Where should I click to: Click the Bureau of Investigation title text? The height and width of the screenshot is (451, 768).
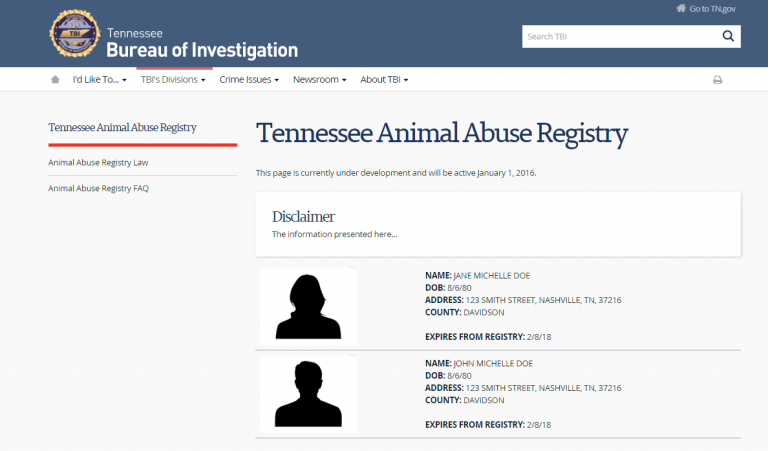202,50
